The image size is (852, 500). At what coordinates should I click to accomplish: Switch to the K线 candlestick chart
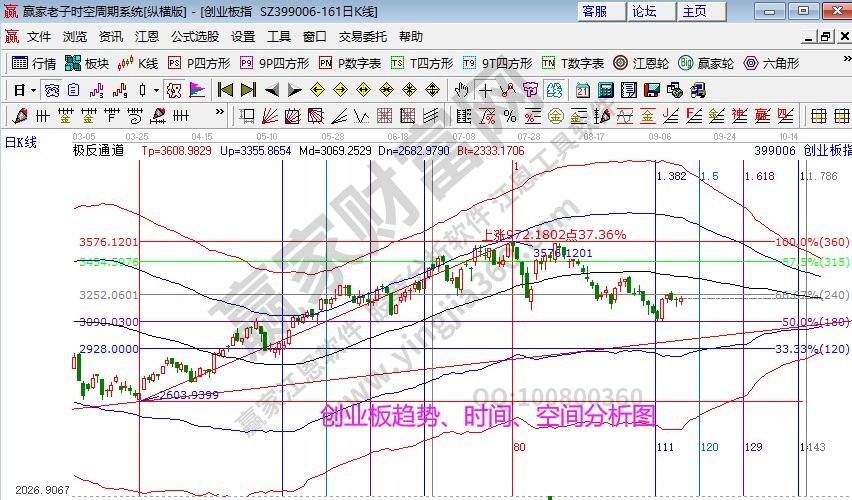coord(138,63)
